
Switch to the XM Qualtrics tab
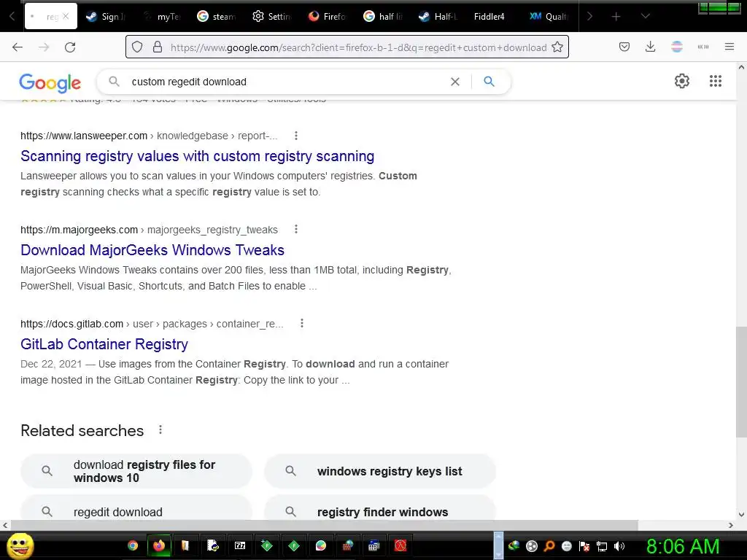pyautogui.click(x=549, y=17)
